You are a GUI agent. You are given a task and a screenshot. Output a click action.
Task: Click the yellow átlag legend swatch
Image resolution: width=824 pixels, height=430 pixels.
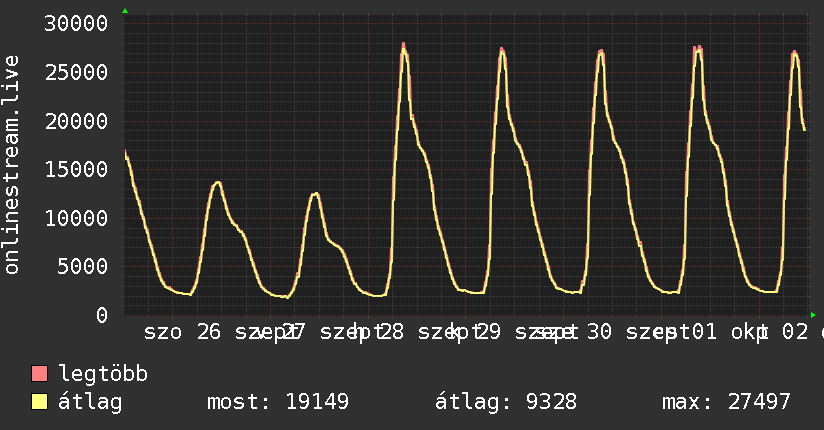pos(39,402)
